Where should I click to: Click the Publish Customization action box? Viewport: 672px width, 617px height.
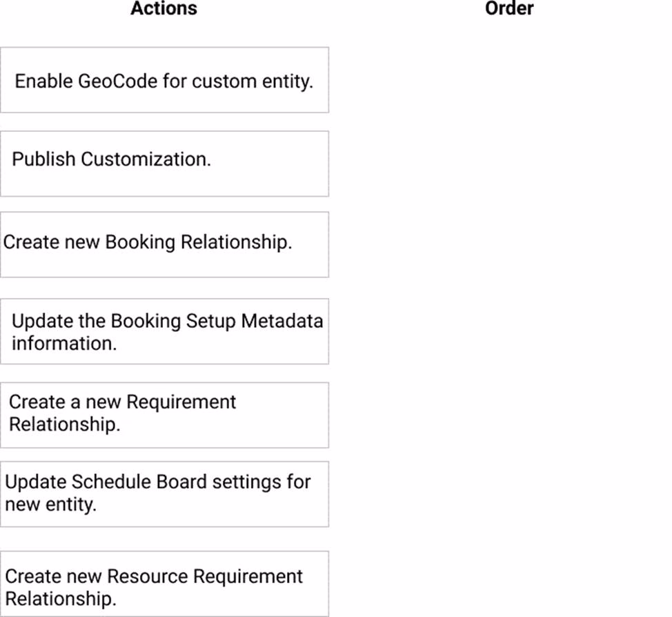click(x=164, y=164)
